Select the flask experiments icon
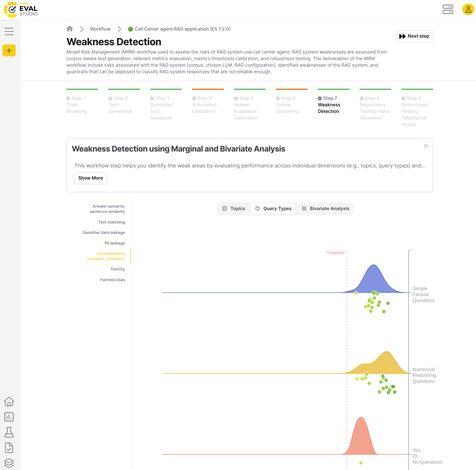Viewport: 476px width, 470px height. tap(9, 433)
